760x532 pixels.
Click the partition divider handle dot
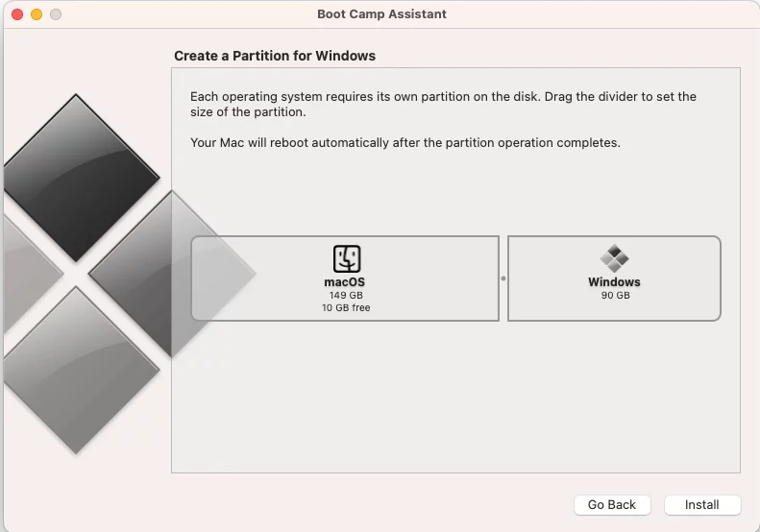(503, 278)
